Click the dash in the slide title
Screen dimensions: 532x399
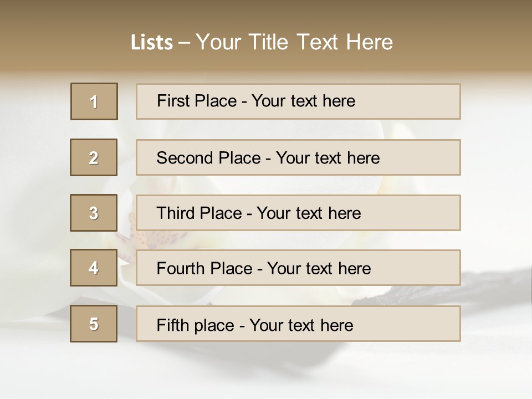[184, 43]
